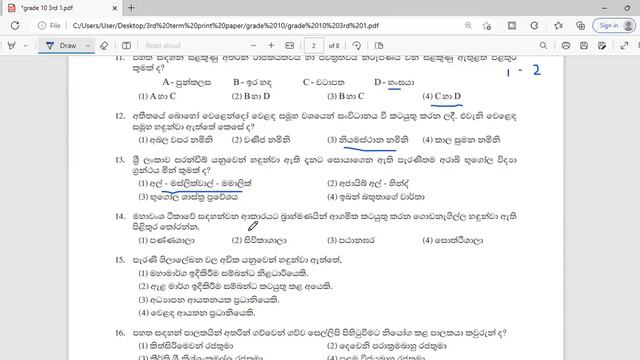The height and width of the screenshot is (360, 640).
Task: Click question 11 answer option (4) C and D
Action: pos(442,96)
